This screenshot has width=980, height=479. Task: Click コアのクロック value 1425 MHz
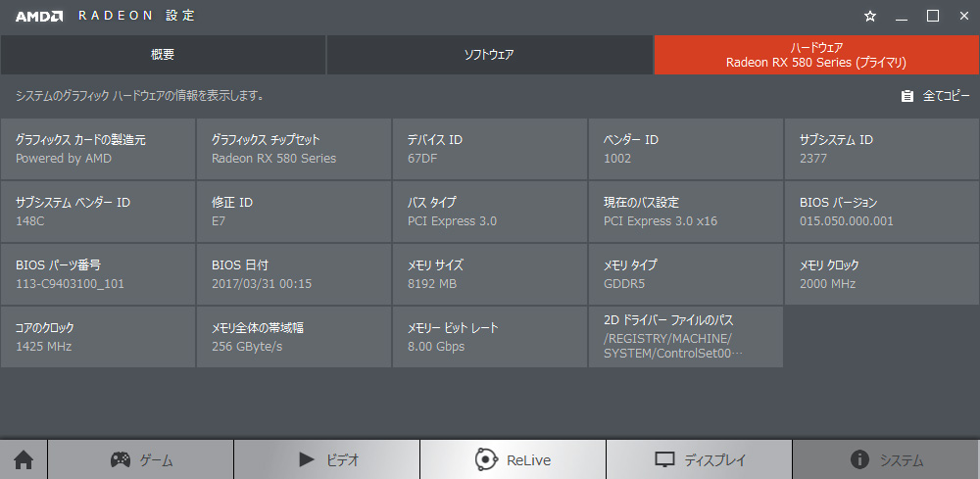[x=44, y=346]
